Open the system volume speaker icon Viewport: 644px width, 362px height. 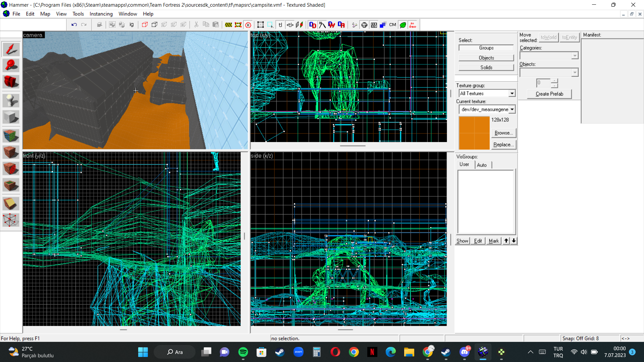(584, 352)
